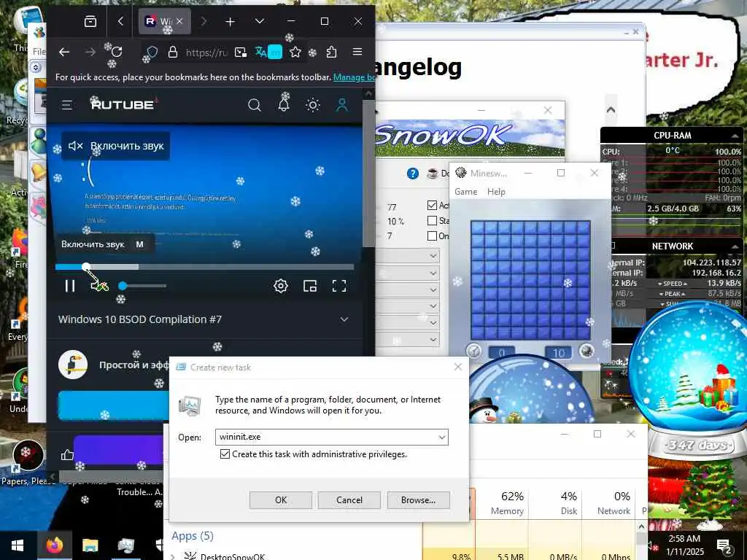Cancel the Create new task dialog
Viewport: 747px width, 560px height.
click(x=349, y=500)
